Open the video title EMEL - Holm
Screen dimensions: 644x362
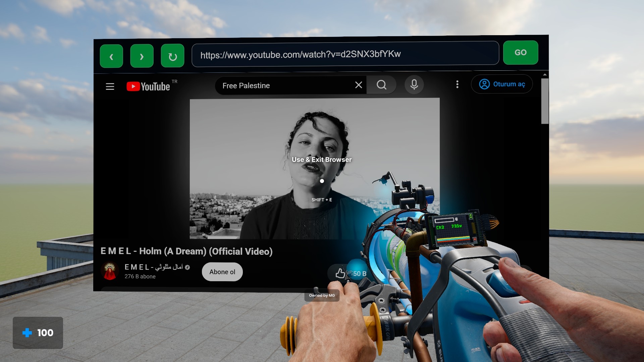point(186,251)
